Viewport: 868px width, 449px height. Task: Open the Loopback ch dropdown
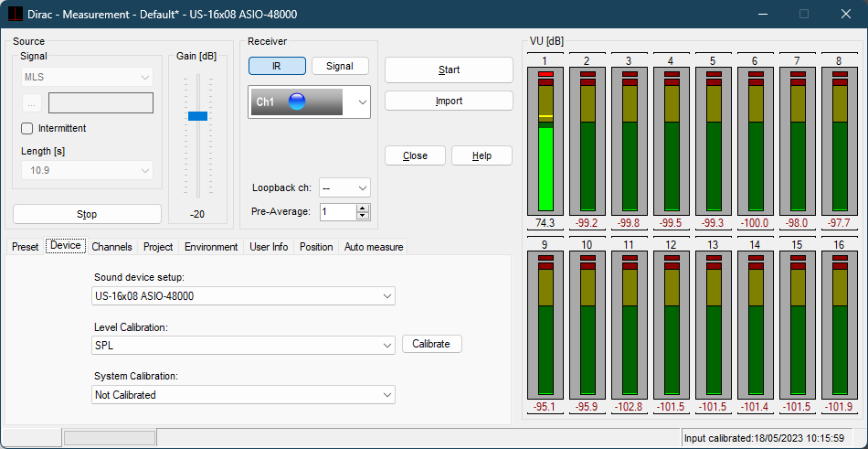click(344, 187)
